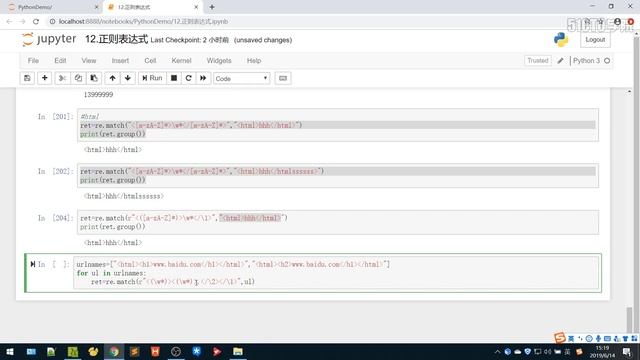Viewport: 640px width, 360px height.
Task: Click the Python 3 kernel indicator
Action: [x=591, y=60]
